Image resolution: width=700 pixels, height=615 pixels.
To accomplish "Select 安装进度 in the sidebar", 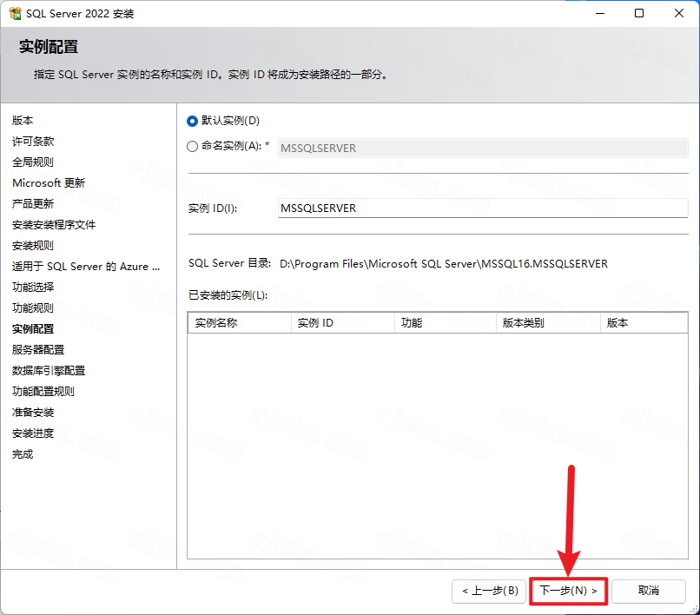I will coord(33,433).
